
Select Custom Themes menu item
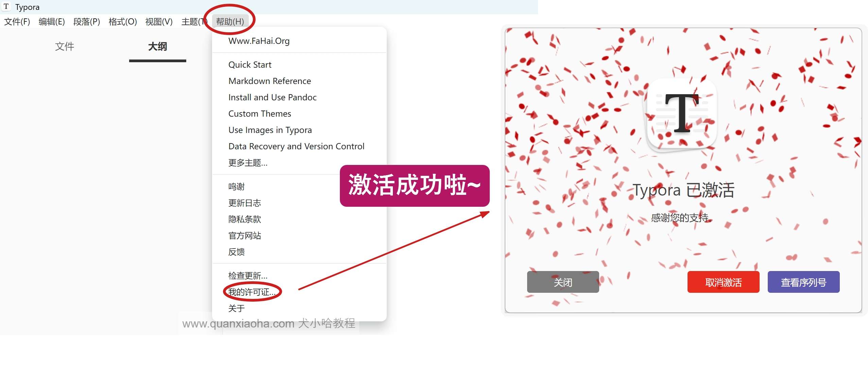[260, 114]
